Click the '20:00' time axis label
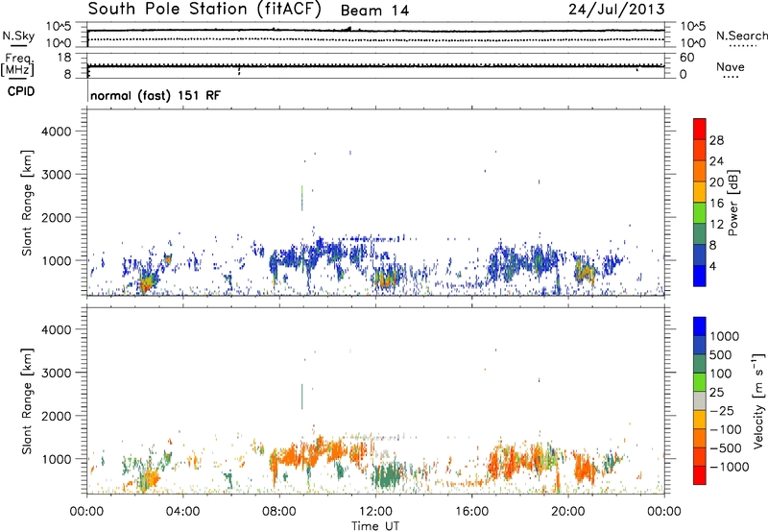768x532 pixels. (x=567, y=512)
